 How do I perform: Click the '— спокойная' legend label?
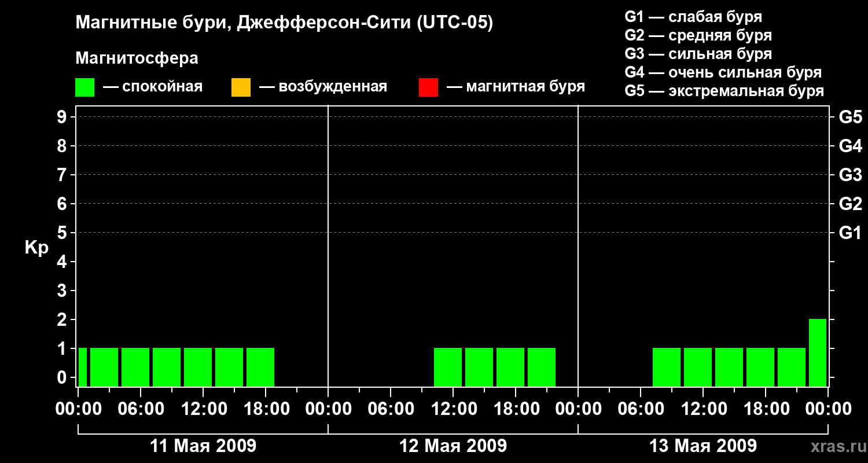pos(153,87)
